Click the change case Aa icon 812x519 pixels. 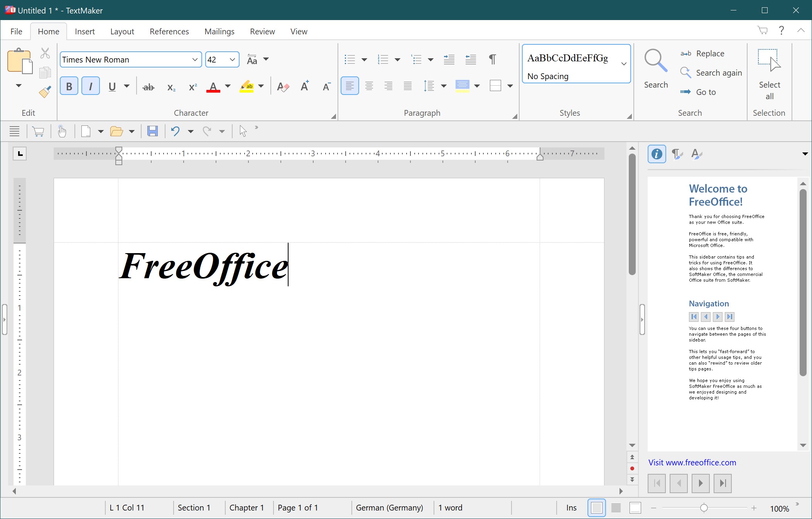[252, 59]
